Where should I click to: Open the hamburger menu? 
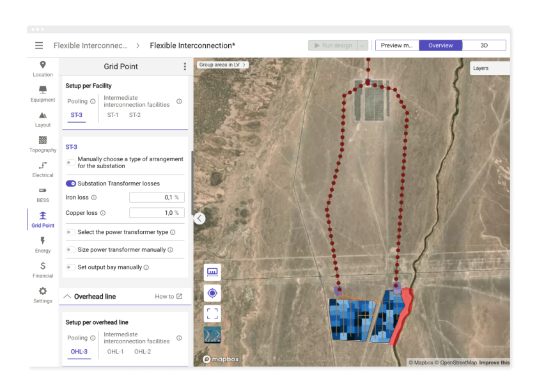coord(39,45)
